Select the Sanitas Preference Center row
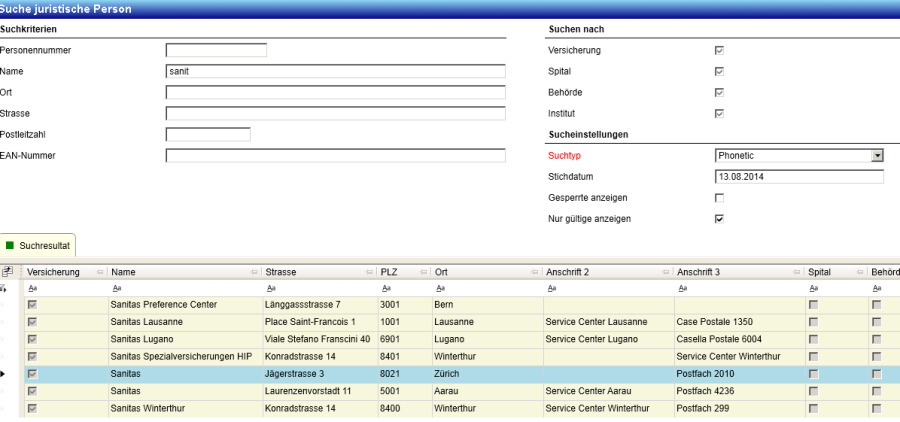Viewport: 900px width, 422px height. pyautogui.click(x=462, y=305)
